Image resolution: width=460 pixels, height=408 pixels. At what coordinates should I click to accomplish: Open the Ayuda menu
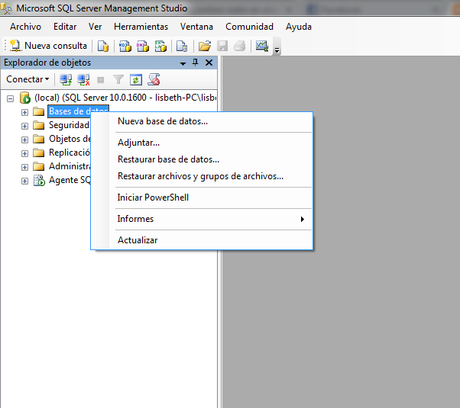pos(299,27)
